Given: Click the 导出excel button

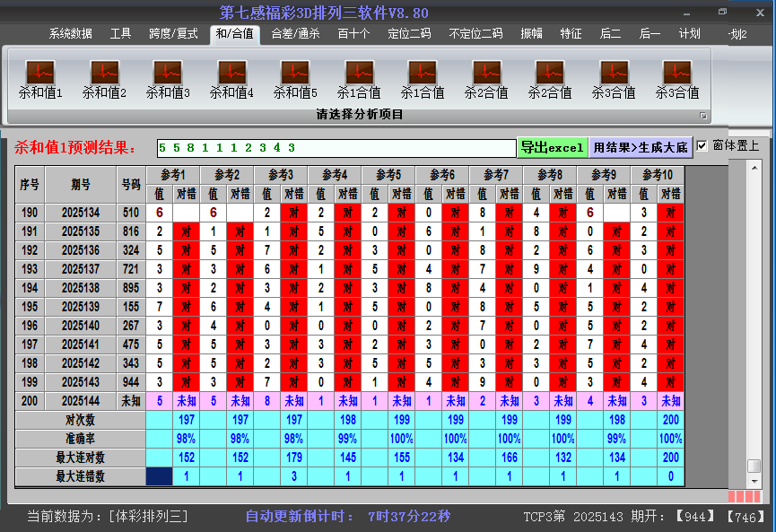Looking at the screenshot, I should tap(553, 147).
